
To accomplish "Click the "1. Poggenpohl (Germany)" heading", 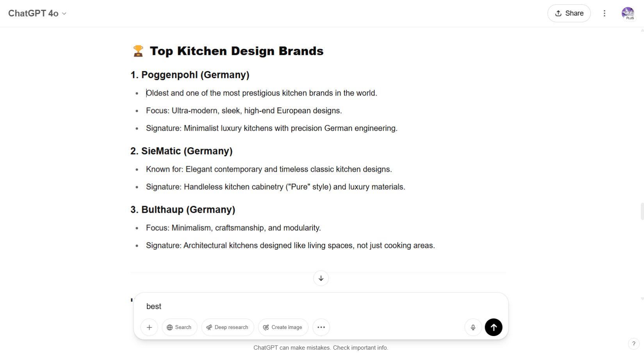I will point(190,75).
